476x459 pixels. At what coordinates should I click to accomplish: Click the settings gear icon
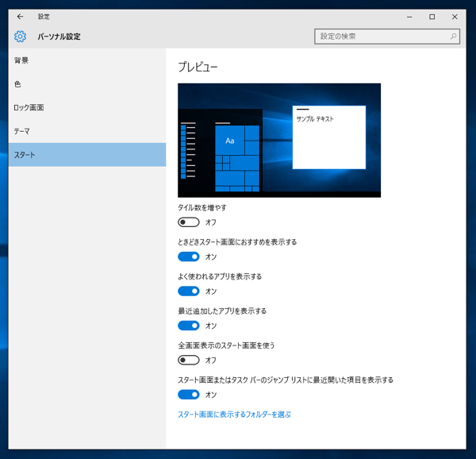[20, 37]
